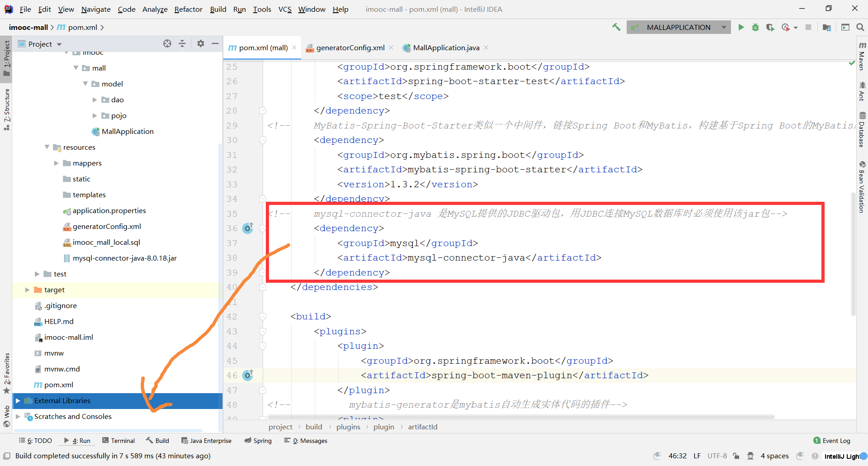The width and height of the screenshot is (868, 466).
Task: Click the LF line separator indicator
Action: pyautogui.click(x=697, y=456)
